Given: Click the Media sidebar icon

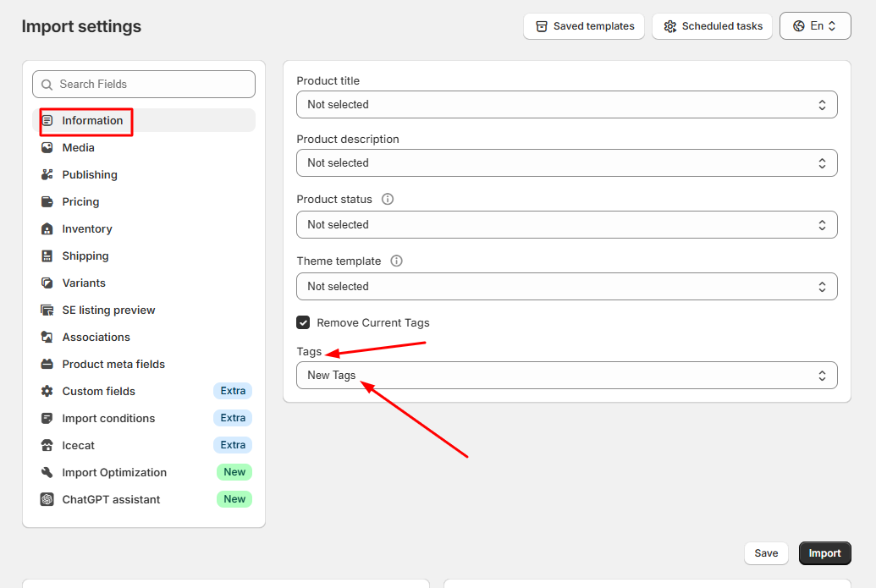Looking at the screenshot, I should (47, 147).
